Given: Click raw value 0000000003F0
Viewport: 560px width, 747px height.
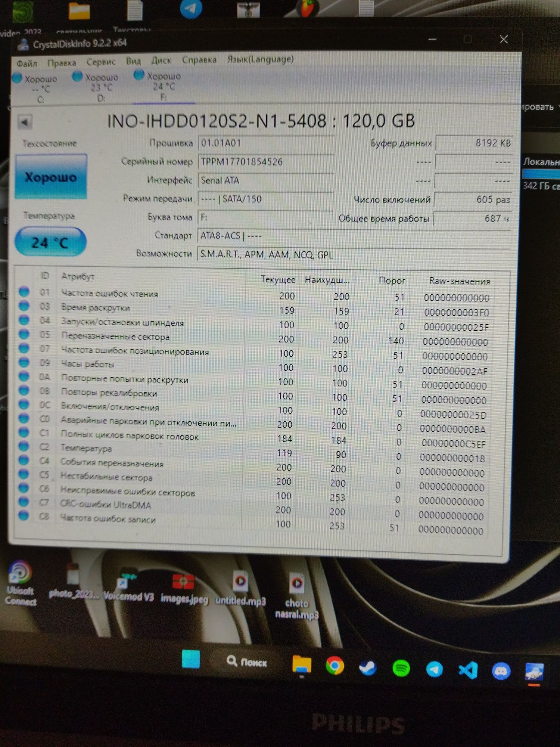Looking at the screenshot, I should [x=456, y=312].
